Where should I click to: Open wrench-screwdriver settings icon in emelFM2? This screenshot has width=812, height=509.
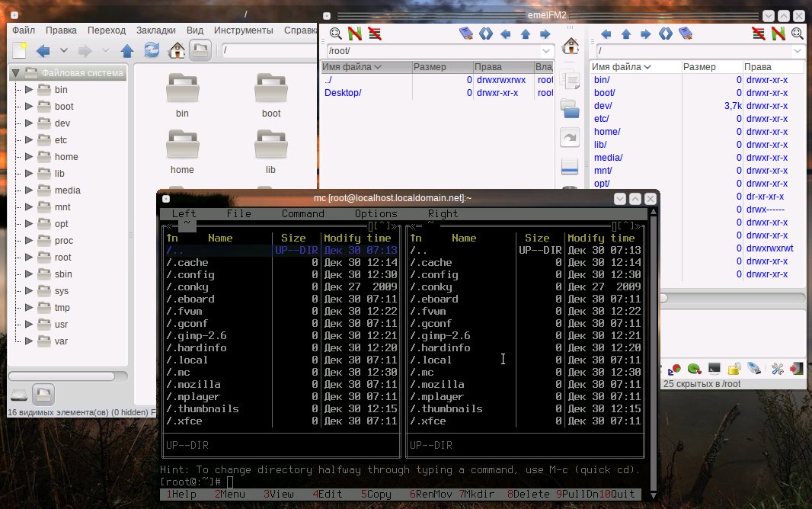pos(777,369)
